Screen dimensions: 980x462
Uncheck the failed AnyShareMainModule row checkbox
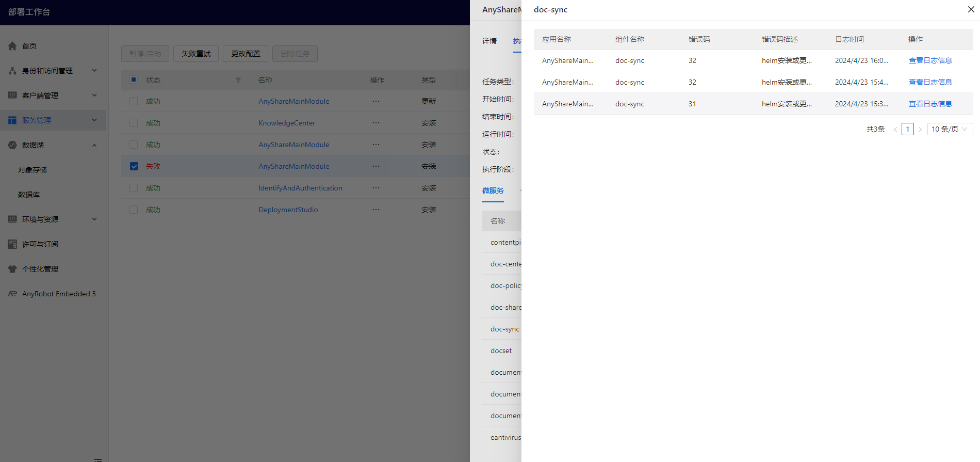coord(134,166)
